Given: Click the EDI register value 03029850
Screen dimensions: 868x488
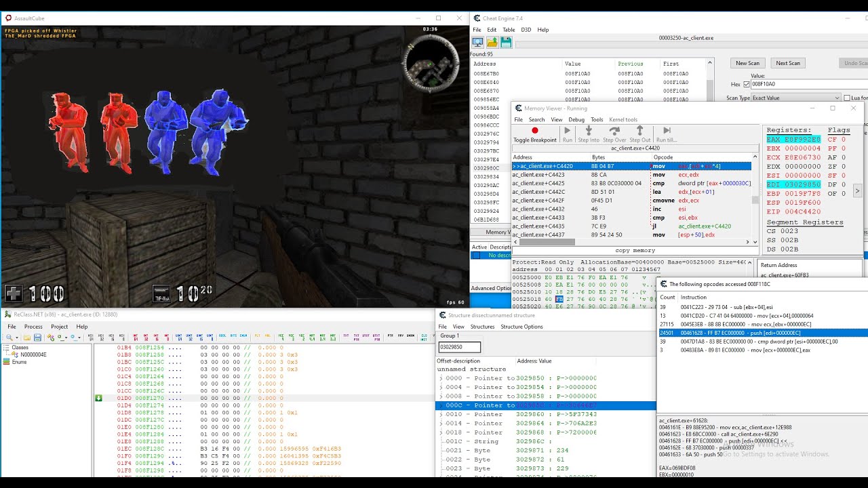Looking at the screenshot, I should (802, 184).
